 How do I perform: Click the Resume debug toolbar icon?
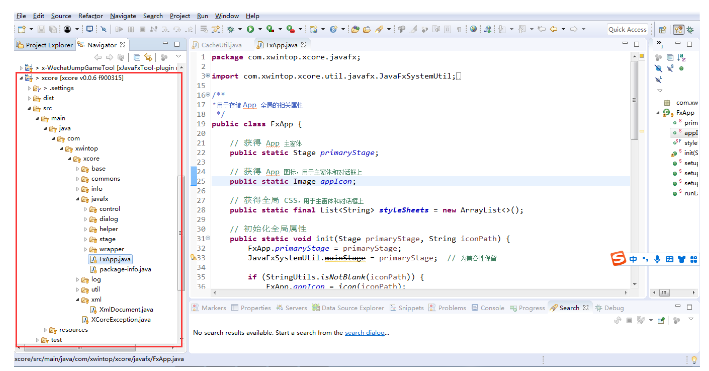(x=119, y=29)
